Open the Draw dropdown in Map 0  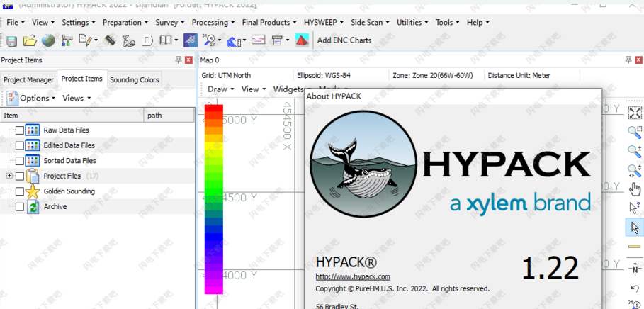[221, 89]
